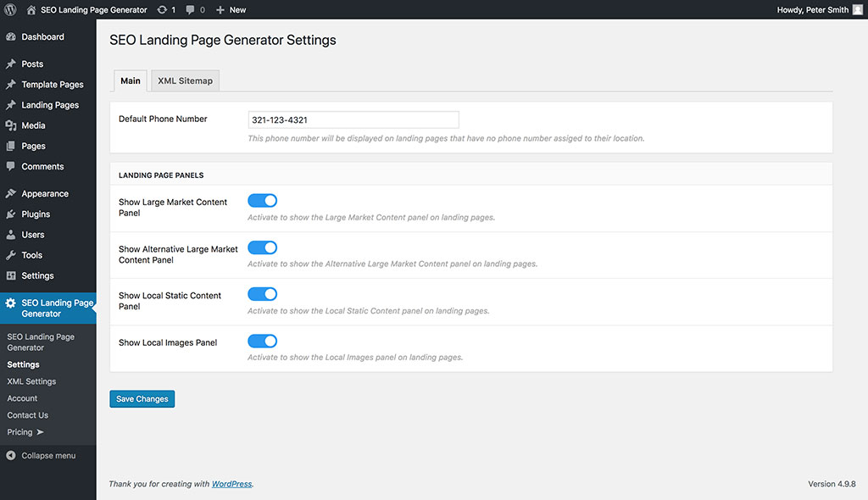Turn off Show Local Static Content Panel
868x500 pixels.
click(262, 294)
